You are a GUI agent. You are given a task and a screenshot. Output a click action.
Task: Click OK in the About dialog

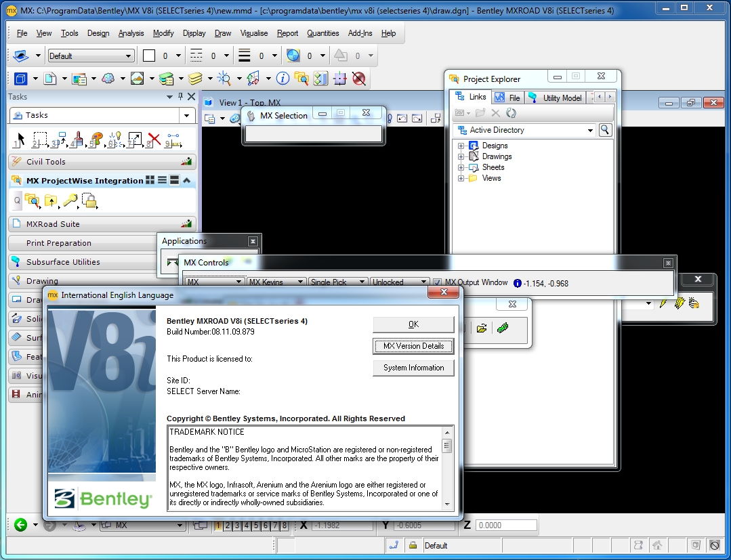[413, 324]
